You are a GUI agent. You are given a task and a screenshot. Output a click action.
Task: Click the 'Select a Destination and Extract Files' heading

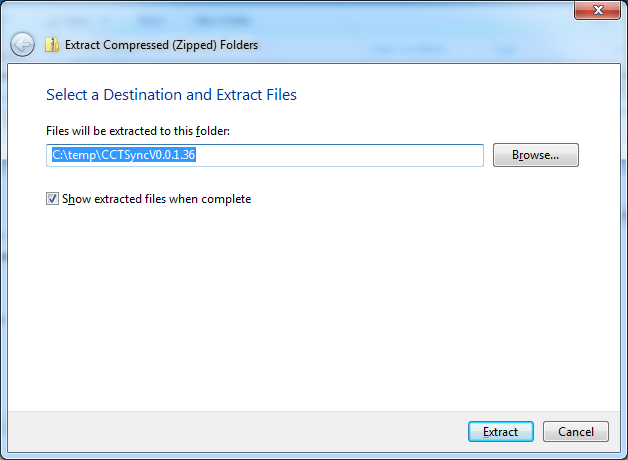[171, 95]
